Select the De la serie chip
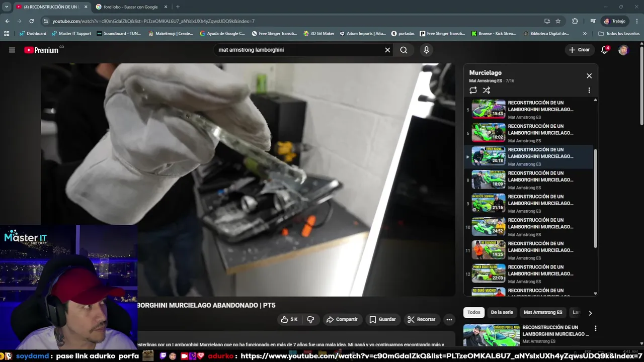The width and height of the screenshot is (644, 362). click(x=502, y=312)
